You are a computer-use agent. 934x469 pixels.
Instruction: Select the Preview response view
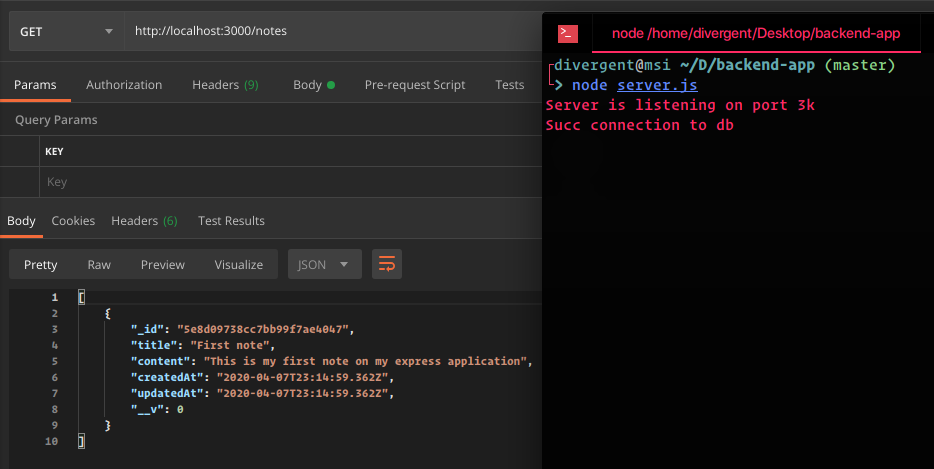coord(163,265)
